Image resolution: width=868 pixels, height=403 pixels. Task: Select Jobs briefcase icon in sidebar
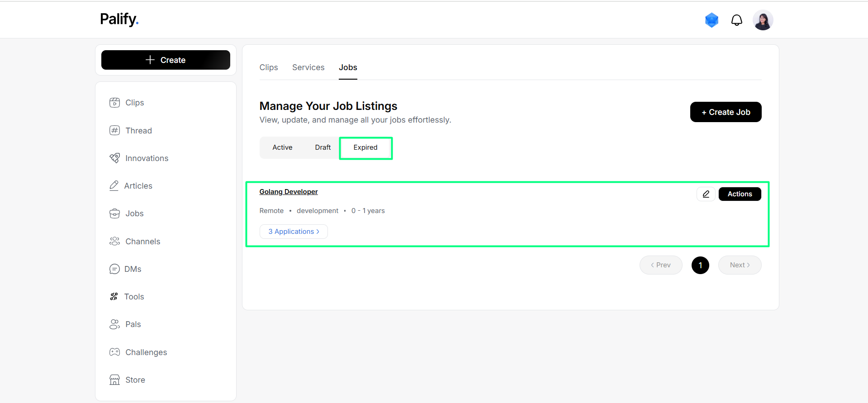point(114,213)
